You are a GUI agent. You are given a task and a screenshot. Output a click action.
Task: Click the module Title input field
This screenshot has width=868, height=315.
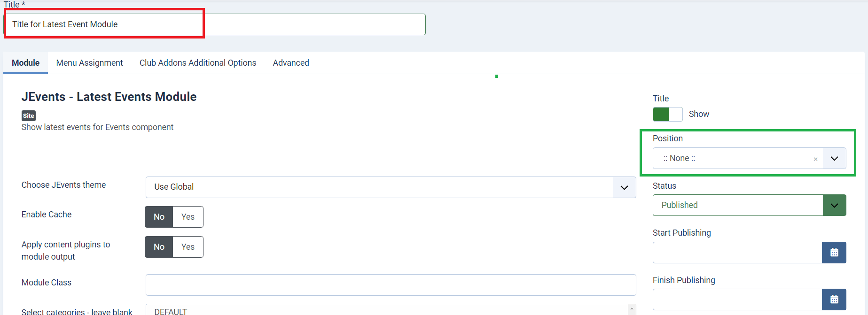tap(215, 24)
